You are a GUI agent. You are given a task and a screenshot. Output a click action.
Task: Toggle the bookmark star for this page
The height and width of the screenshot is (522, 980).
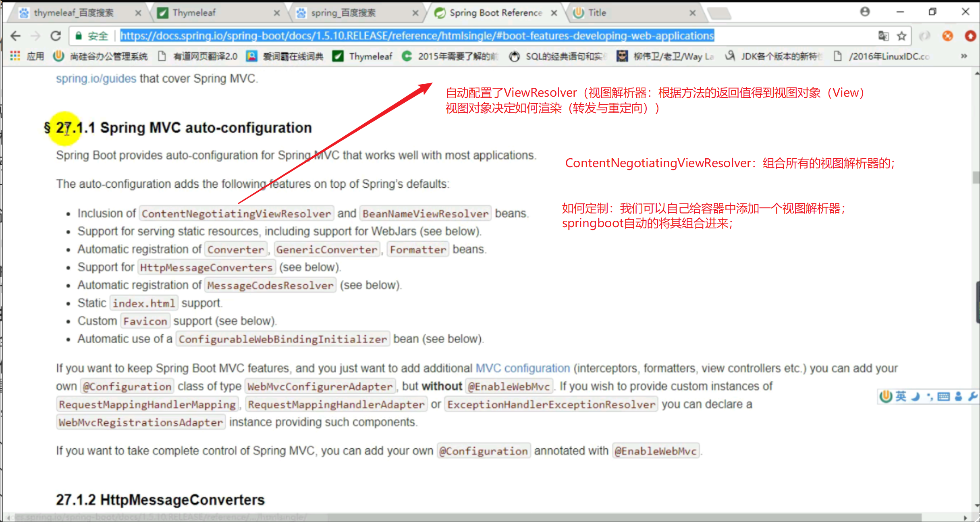click(901, 36)
